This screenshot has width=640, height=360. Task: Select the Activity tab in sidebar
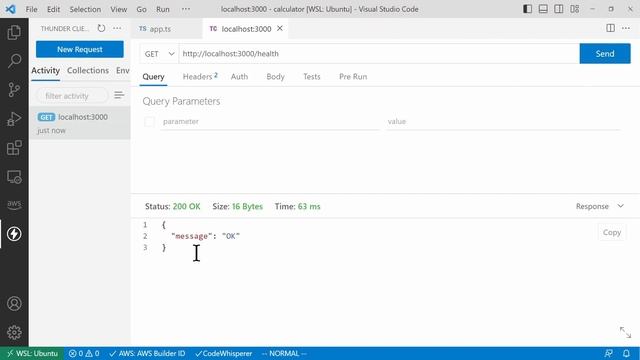[45, 70]
